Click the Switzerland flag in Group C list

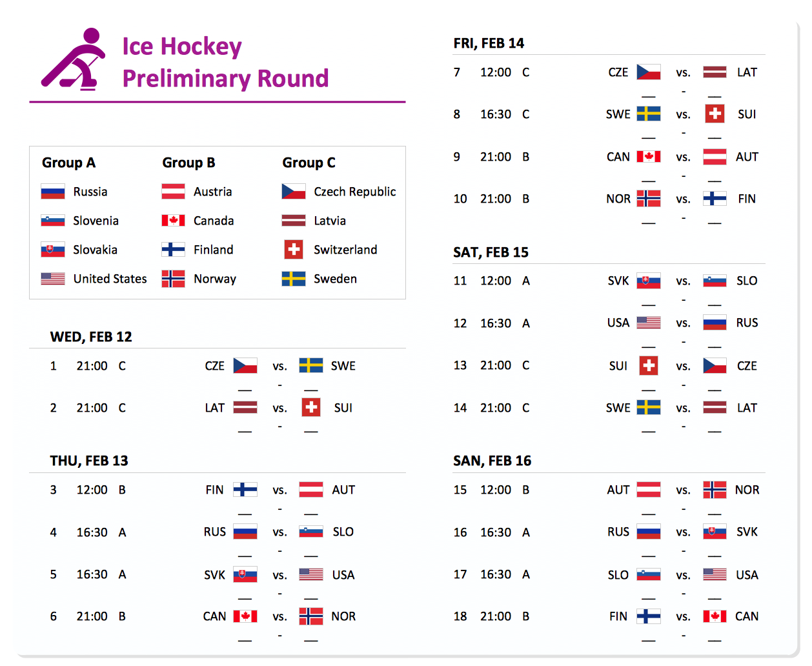click(294, 250)
